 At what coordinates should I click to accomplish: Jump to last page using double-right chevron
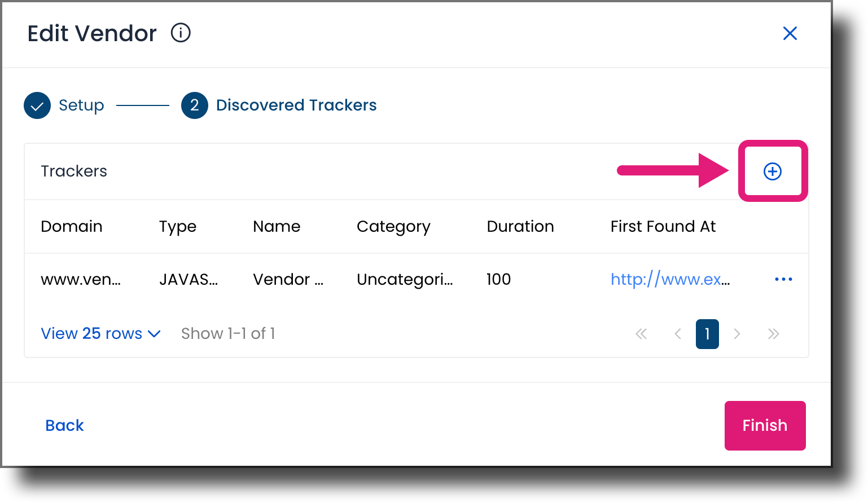[773, 334]
